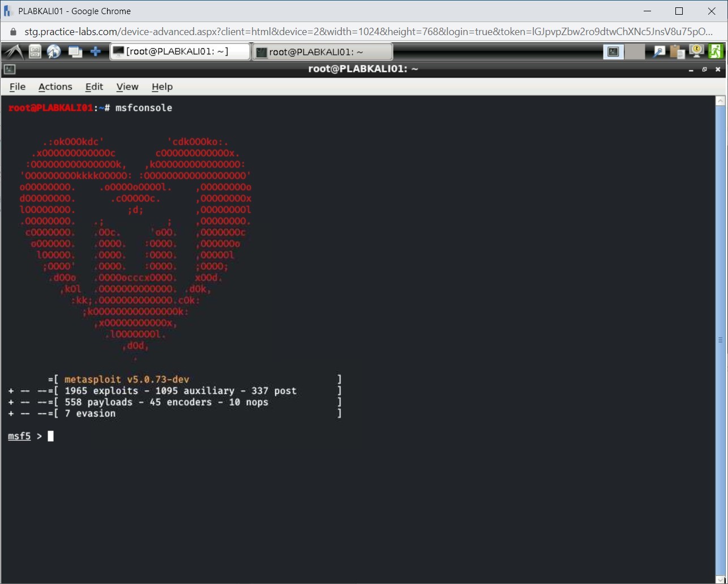Open the File menu
Image resolution: width=728 pixels, height=584 pixels.
[x=18, y=87]
